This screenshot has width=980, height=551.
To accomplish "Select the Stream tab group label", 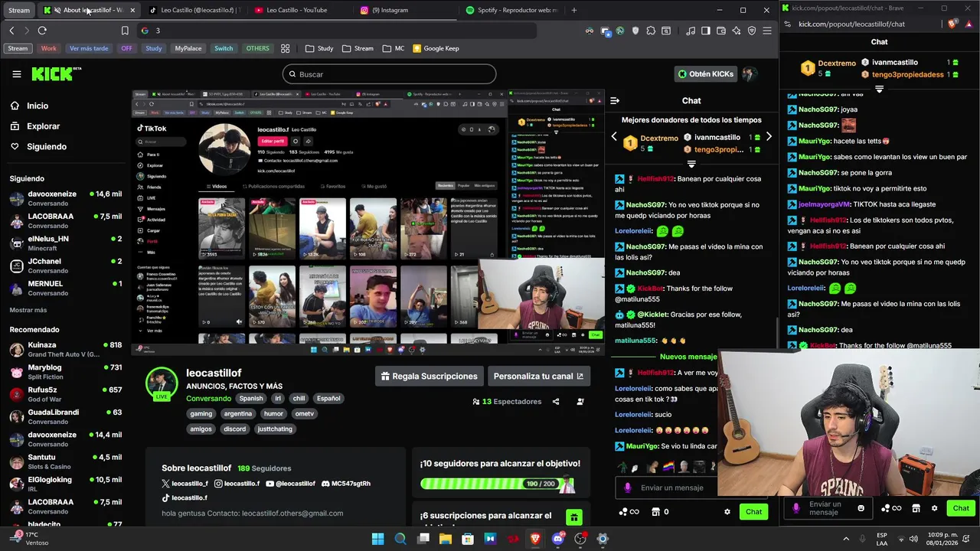I will click(x=19, y=10).
